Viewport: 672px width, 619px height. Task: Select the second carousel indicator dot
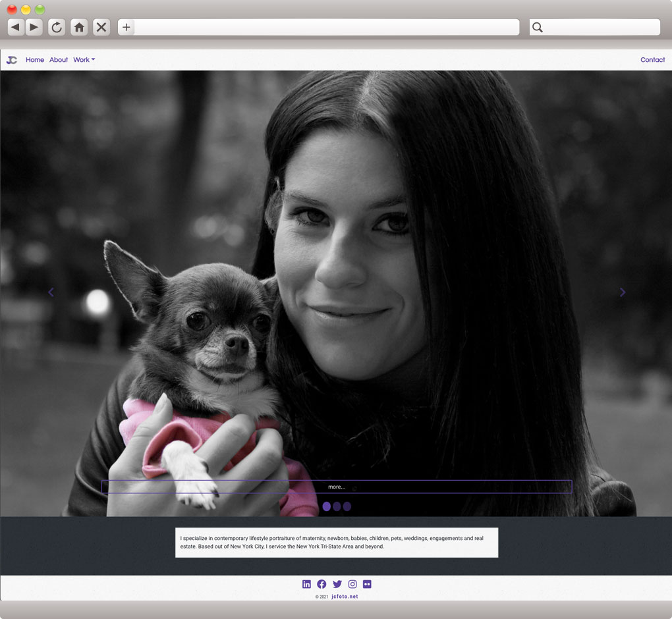pyautogui.click(x=337, y=506)
